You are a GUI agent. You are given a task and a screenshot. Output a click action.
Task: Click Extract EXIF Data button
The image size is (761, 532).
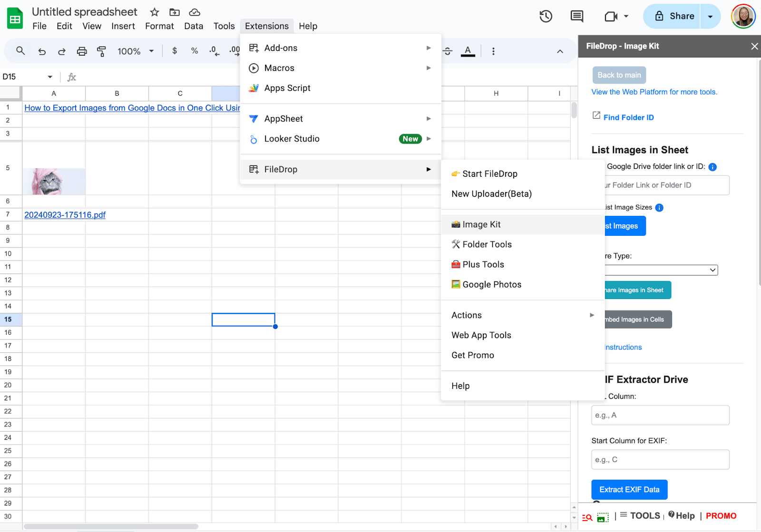pyautogui.click(x=629, y=490)
